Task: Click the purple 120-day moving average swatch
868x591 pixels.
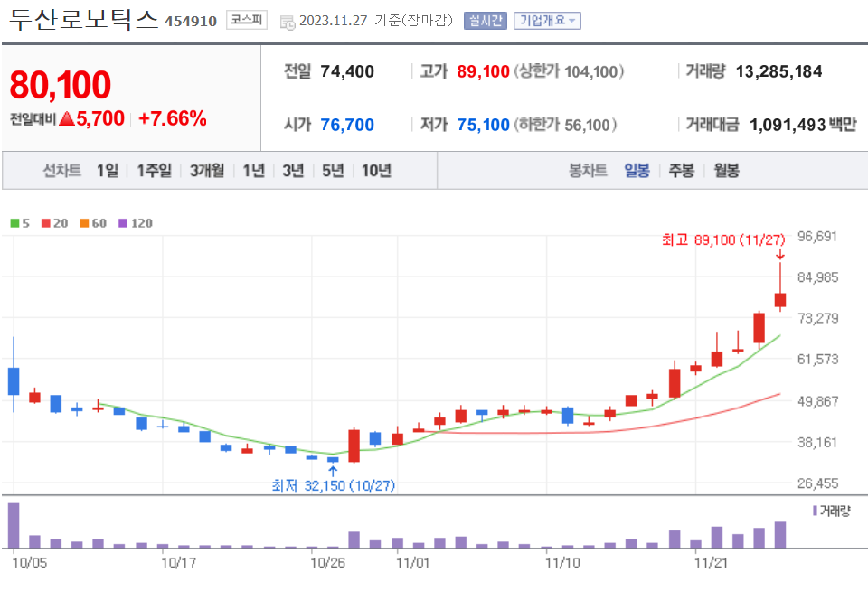Action: [x=123, y=223]
